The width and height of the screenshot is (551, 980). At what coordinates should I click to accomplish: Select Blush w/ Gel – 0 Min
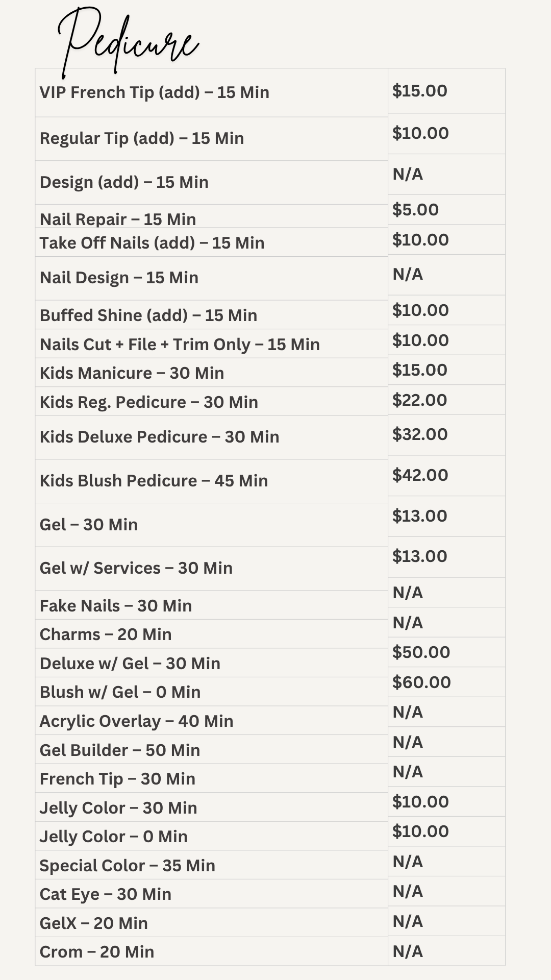(x=120, y=692)
